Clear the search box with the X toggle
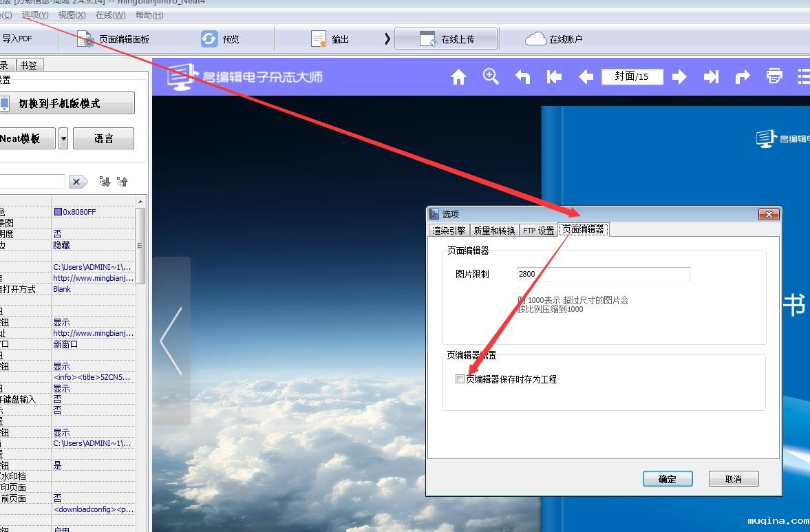Viewport: 810px width, 532px height. point(77,181)
